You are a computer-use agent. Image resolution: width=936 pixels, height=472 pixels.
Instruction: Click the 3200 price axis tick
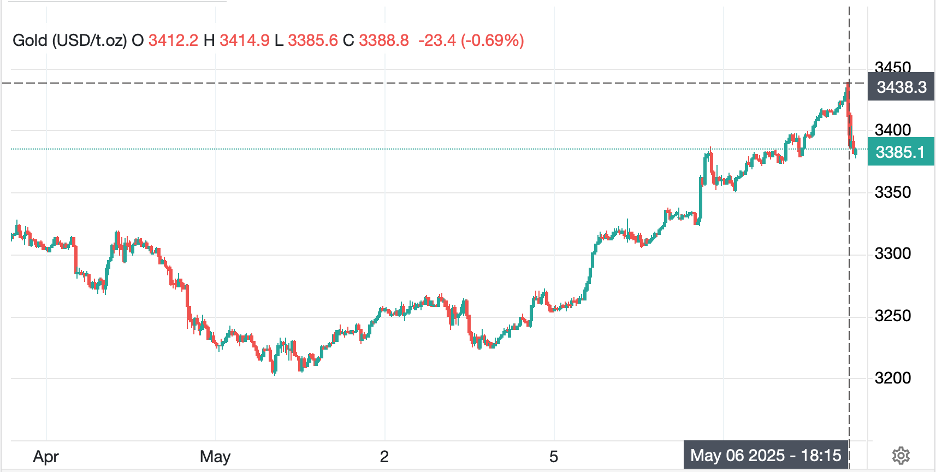click(x=893, y=378)
